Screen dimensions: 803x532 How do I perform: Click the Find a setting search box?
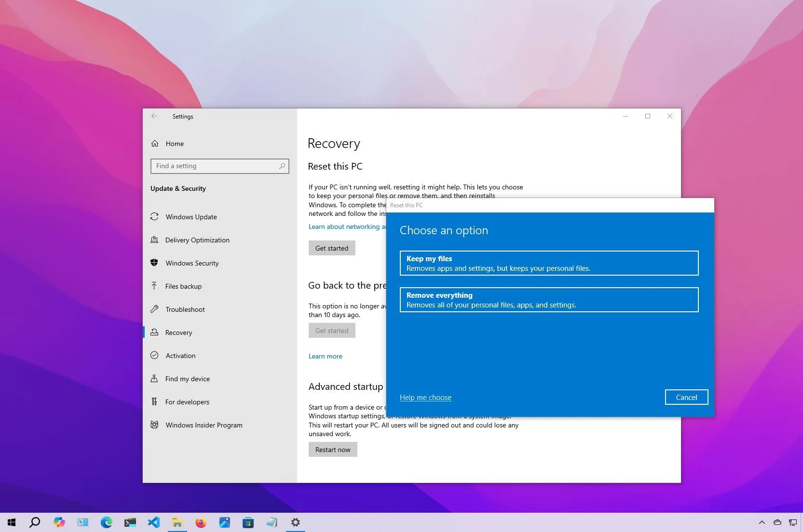(219, 166)
